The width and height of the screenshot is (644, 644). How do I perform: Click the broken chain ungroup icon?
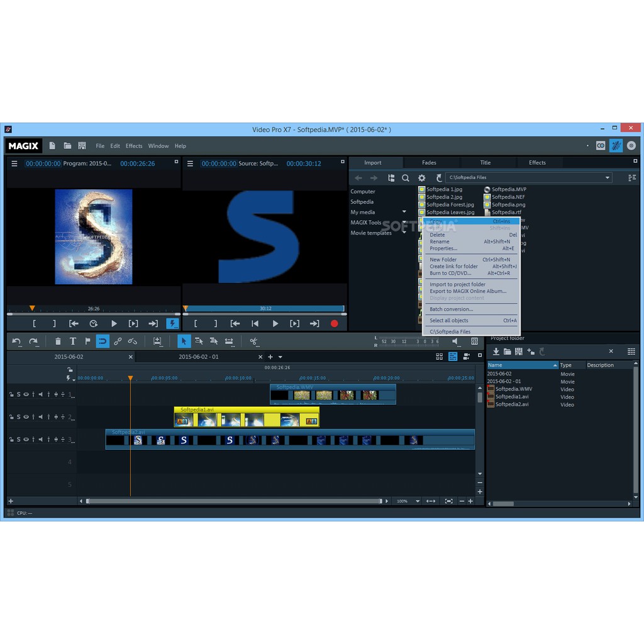pos(133,341)
